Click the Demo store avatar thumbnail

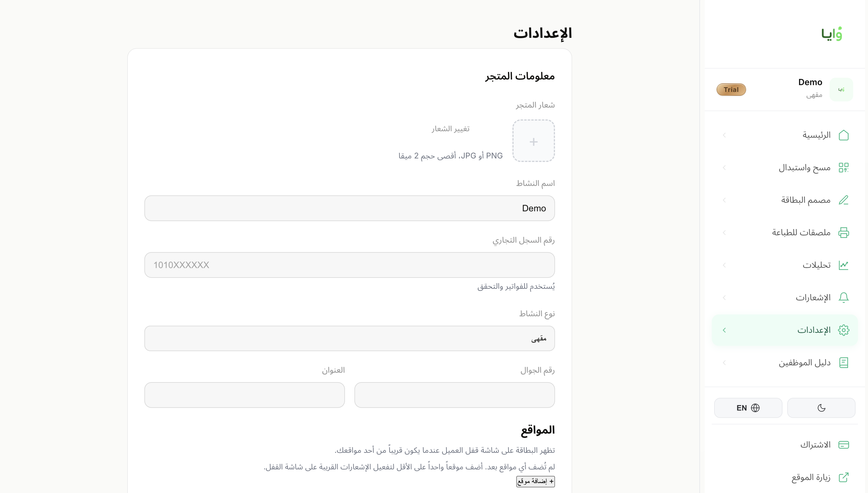coord(841,89)
